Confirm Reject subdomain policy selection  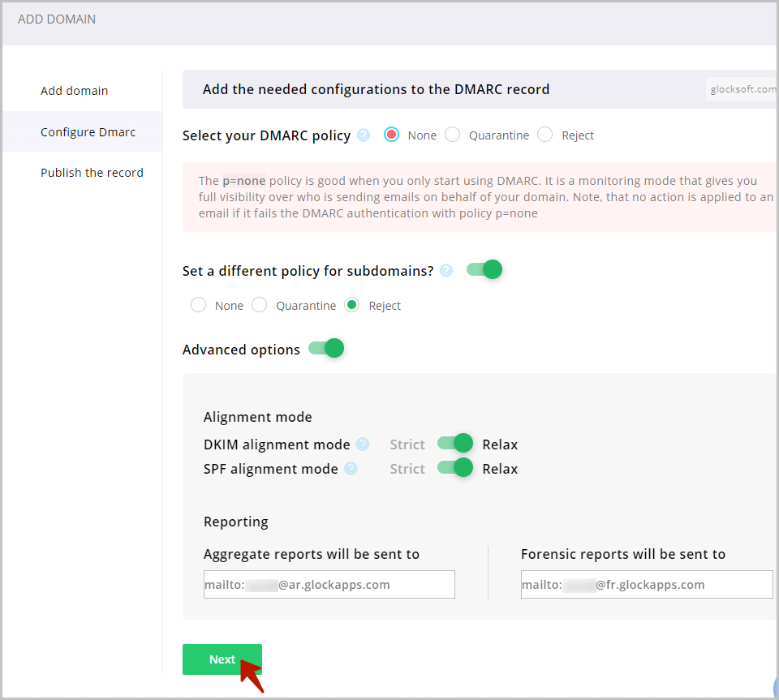(x=351, y=305)
